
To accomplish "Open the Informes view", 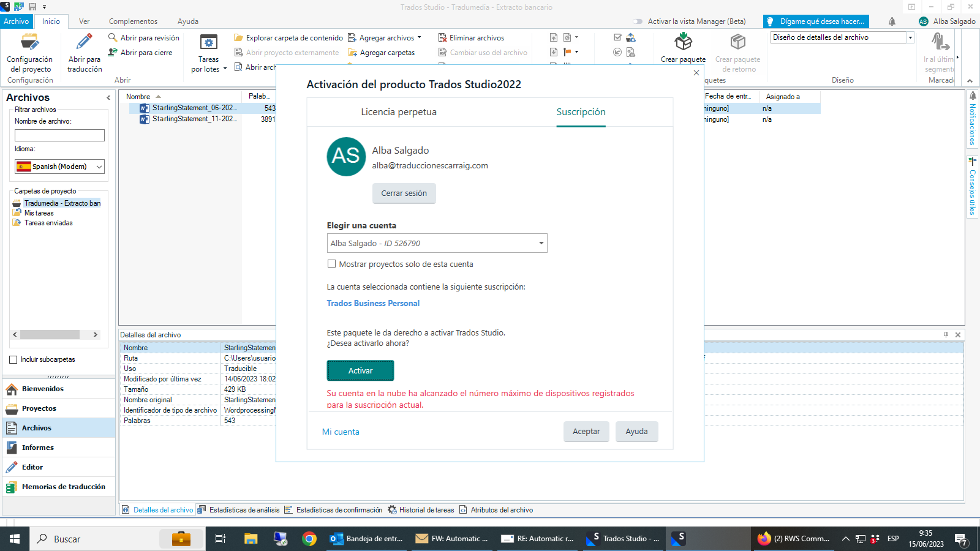I will [x=38, y=447].
